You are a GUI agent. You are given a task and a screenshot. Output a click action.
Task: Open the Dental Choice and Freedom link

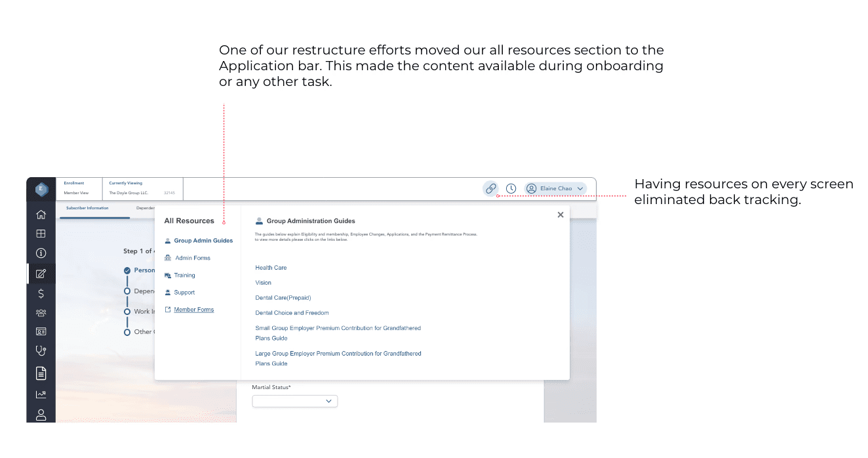[292, 313]
